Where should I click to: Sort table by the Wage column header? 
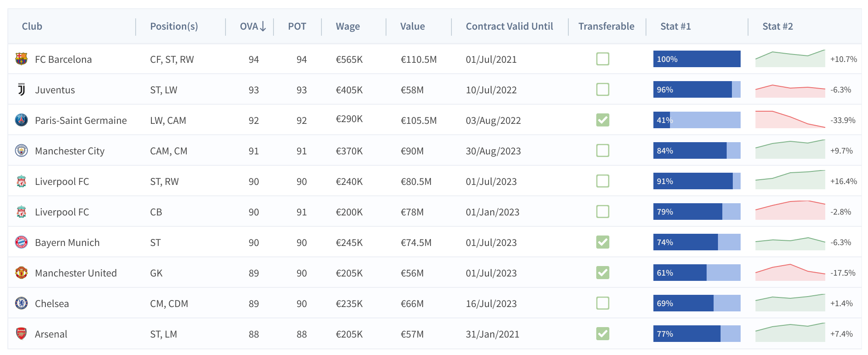point(348,27)
